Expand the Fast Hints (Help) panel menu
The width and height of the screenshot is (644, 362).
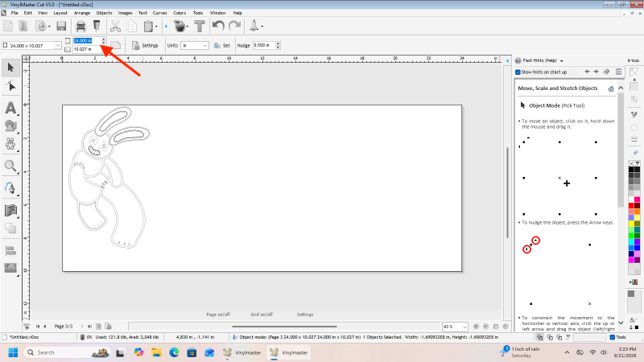tap(561, 61)
